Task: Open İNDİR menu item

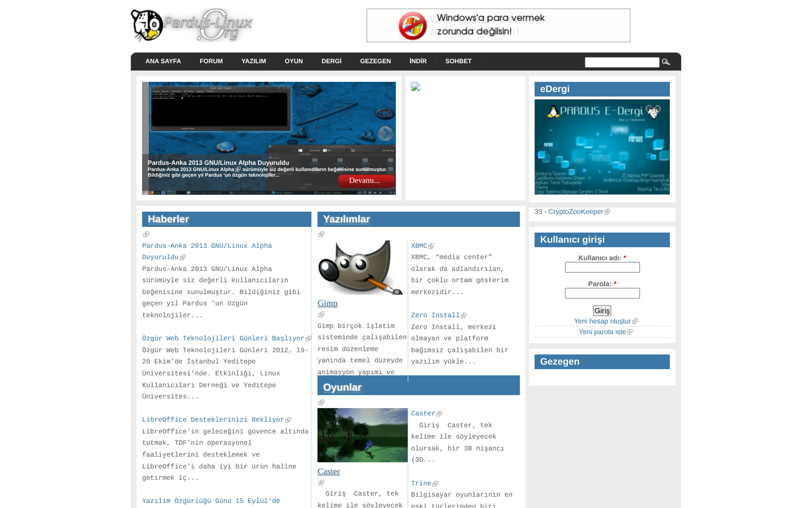Action: coord(418,61)
